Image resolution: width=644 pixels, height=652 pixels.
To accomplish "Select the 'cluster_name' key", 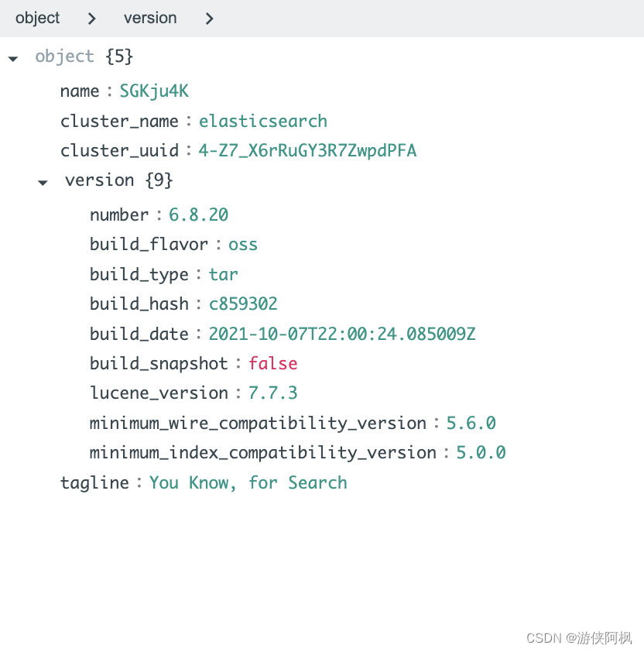I will click(x=119, y=122).
